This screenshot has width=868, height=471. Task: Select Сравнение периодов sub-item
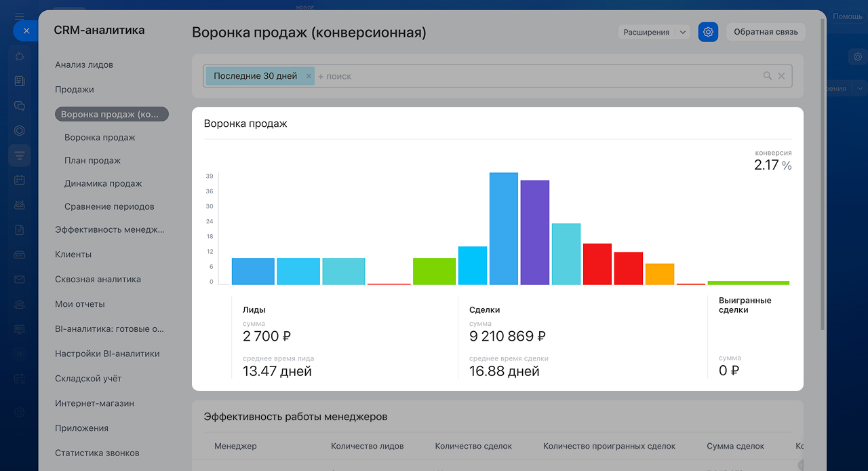tap(109, 207)
